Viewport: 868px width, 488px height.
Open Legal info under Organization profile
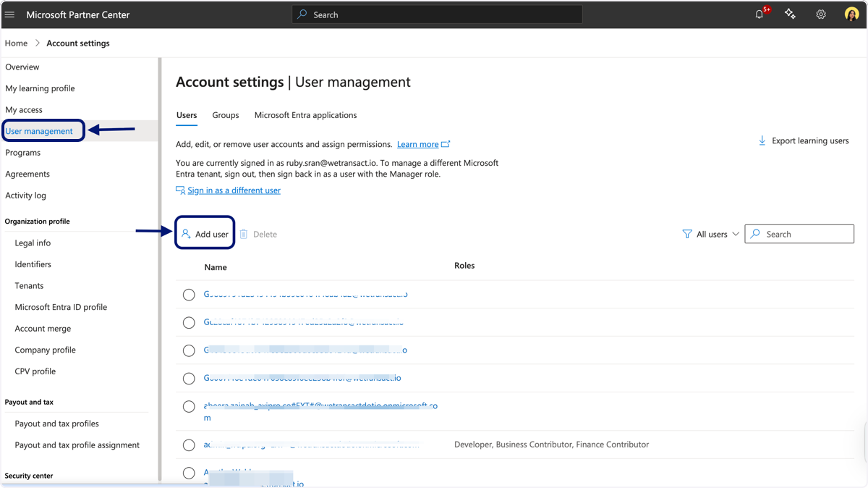tap(33, 243)
